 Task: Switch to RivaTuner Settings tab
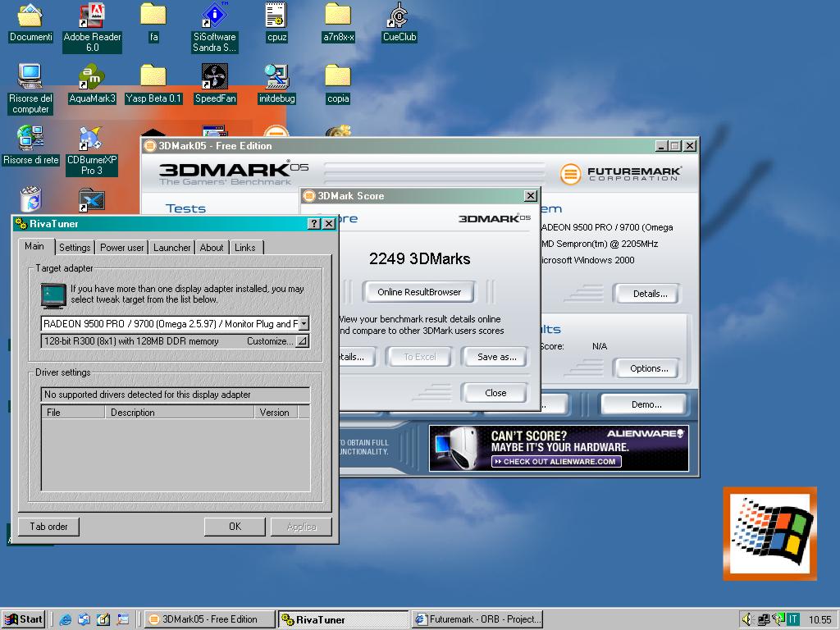(x=75, y=248)
